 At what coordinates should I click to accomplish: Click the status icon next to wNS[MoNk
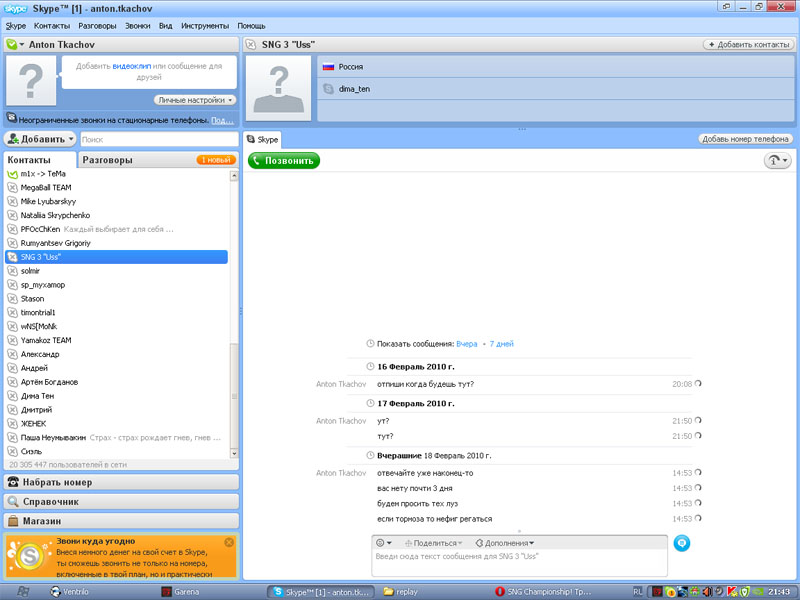(x=13, y=326)
